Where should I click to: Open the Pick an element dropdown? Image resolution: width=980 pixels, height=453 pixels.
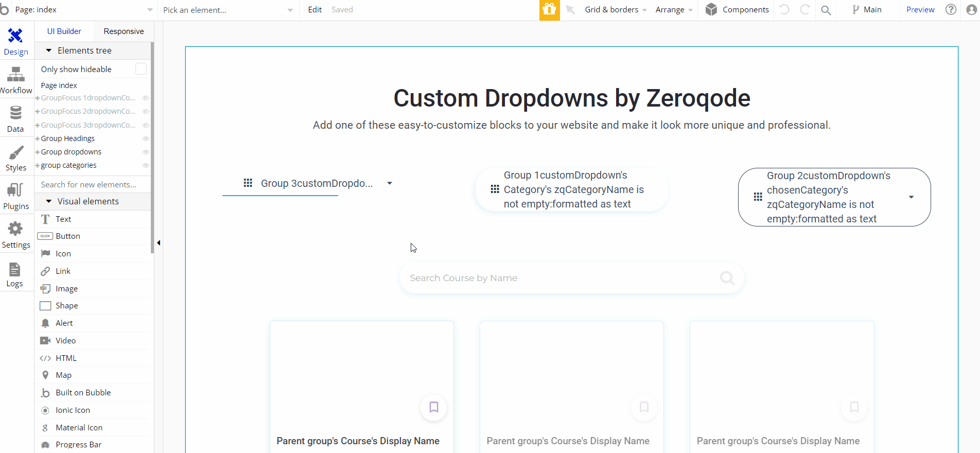[228, 10]
